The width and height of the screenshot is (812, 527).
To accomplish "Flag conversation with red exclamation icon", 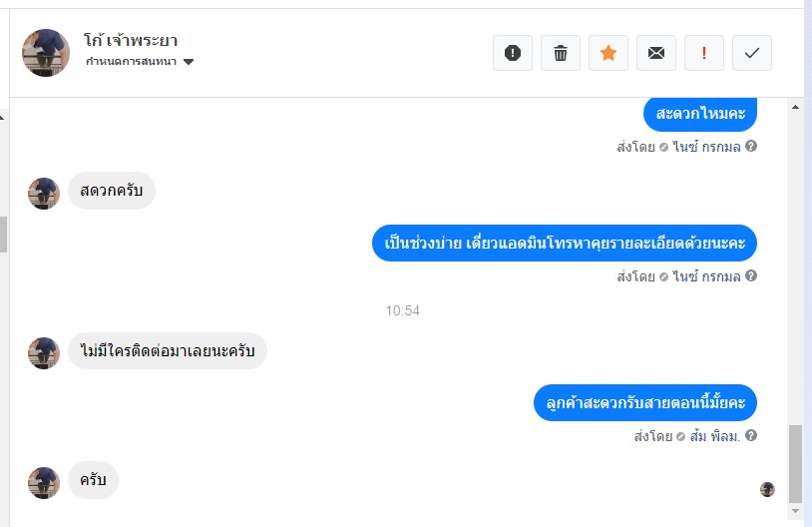I will point(704,53).
